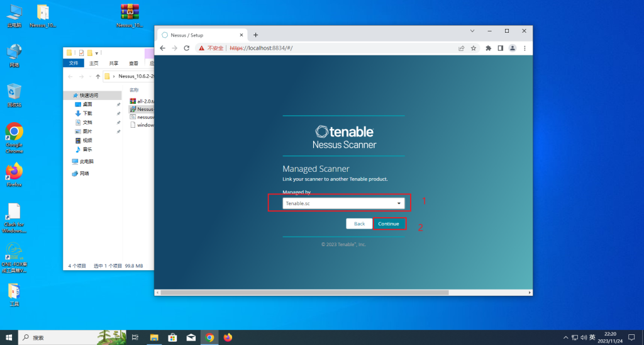
Task: Open the 主页 ribbon tab in Explorer
Action: pyautogui.click(x=94, y=63)
